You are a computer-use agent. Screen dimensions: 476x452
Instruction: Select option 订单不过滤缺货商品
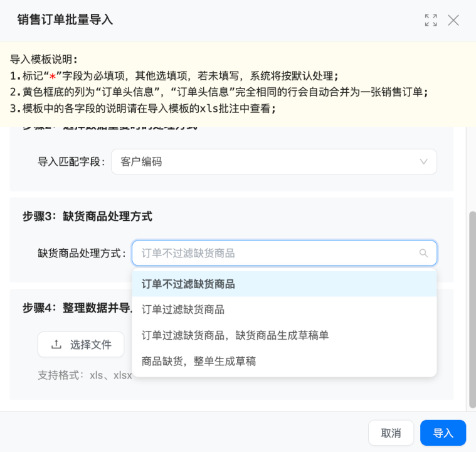(x=284, y=284)
